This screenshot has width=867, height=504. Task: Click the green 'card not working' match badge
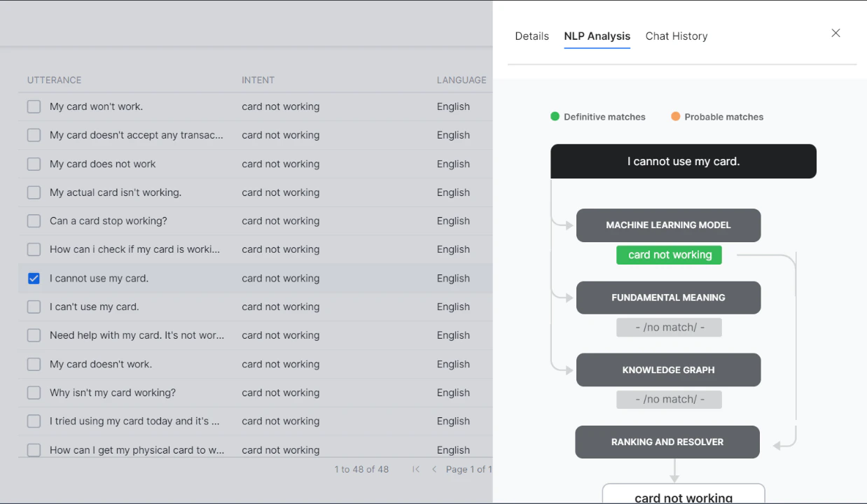[669, 255]
